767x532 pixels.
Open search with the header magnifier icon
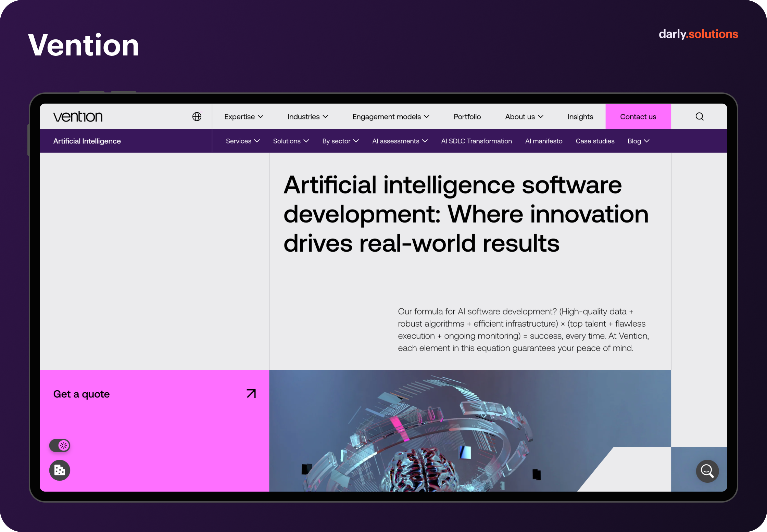coord(700,117)
